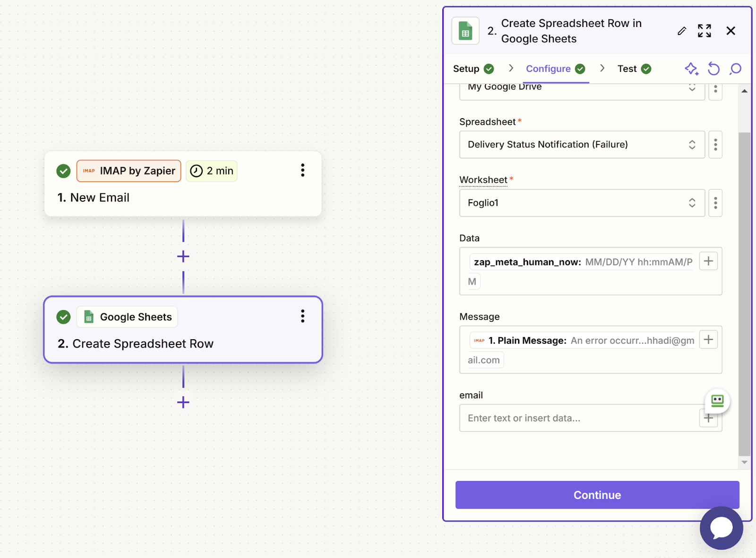Click the scrollbar down arrow
This screenshot has width=756, height=558.
point(744,463)
